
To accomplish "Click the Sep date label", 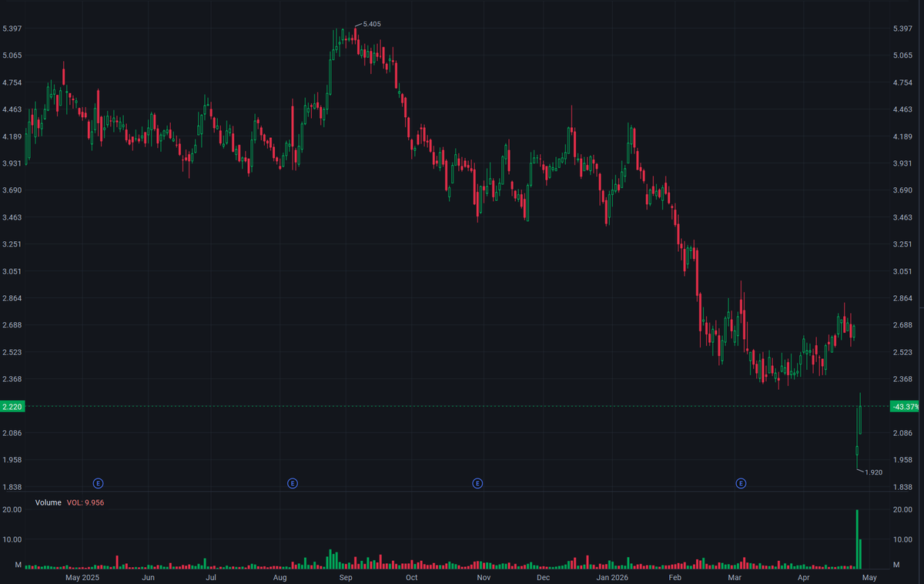I will 346,577.
